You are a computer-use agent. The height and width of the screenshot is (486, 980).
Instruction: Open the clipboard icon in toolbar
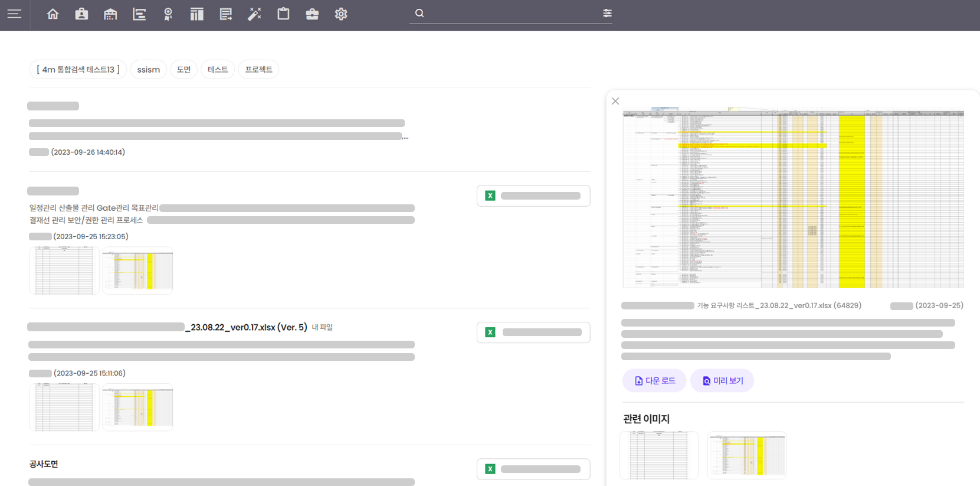283,14
